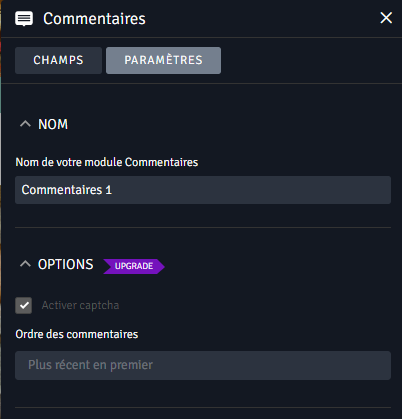Click the purple UPGRADE badge

[x=134, y=266]
